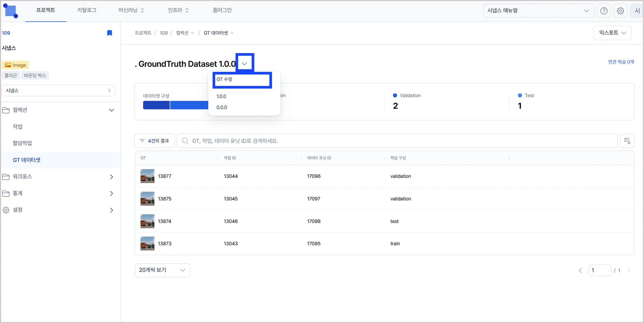
Task: Click the 학습 구성 column header
Action: click(398, 158)
